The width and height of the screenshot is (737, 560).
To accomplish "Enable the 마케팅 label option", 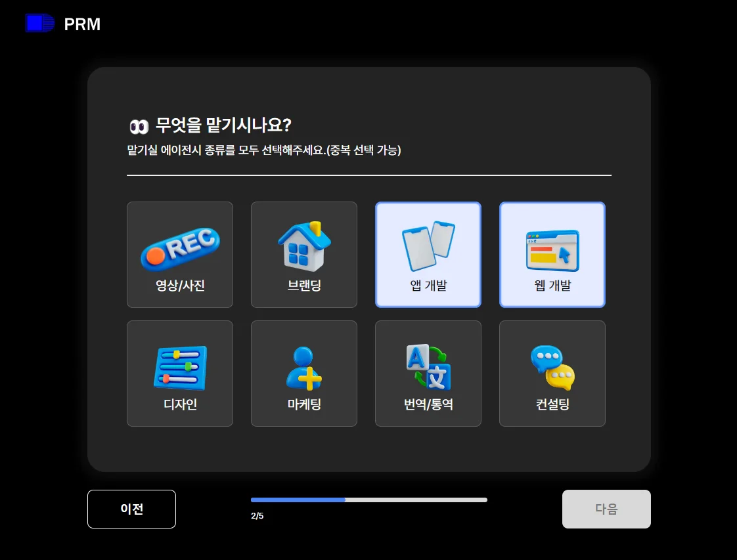I will [x=304, y=404].
